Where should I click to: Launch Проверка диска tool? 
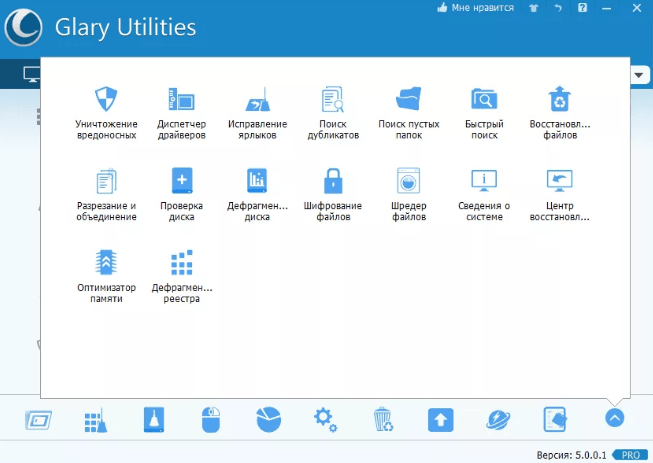point(182,194)
